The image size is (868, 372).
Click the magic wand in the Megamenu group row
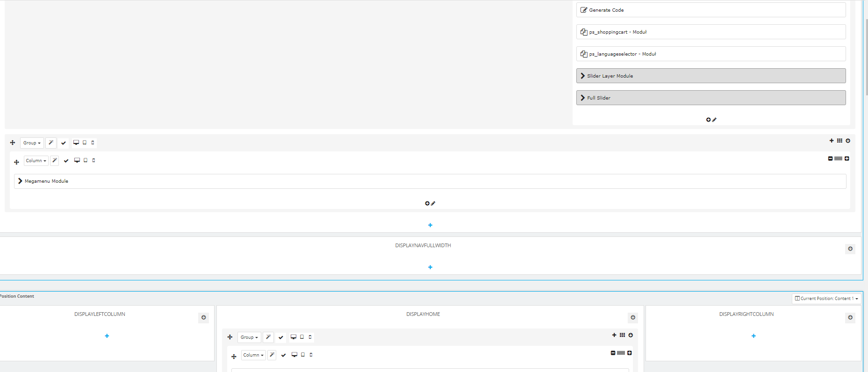click(51, 143)
